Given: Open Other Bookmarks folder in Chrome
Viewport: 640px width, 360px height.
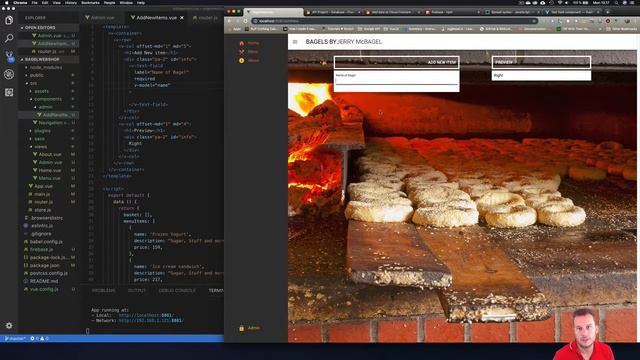Looking at the screenshot, I should click(x=622, y=29).
